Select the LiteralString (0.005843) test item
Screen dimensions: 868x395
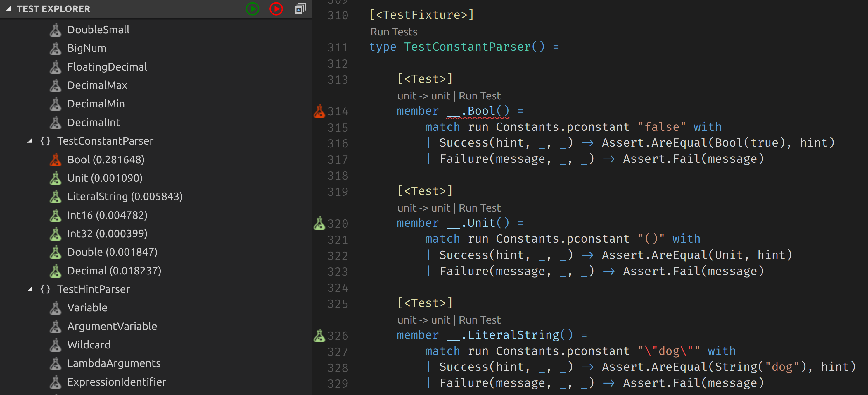[x=125, y=196]
